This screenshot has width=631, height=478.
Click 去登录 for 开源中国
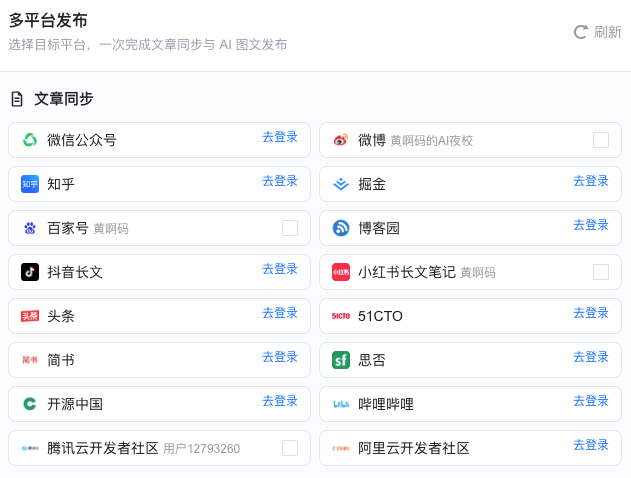[x=280, y=401]
